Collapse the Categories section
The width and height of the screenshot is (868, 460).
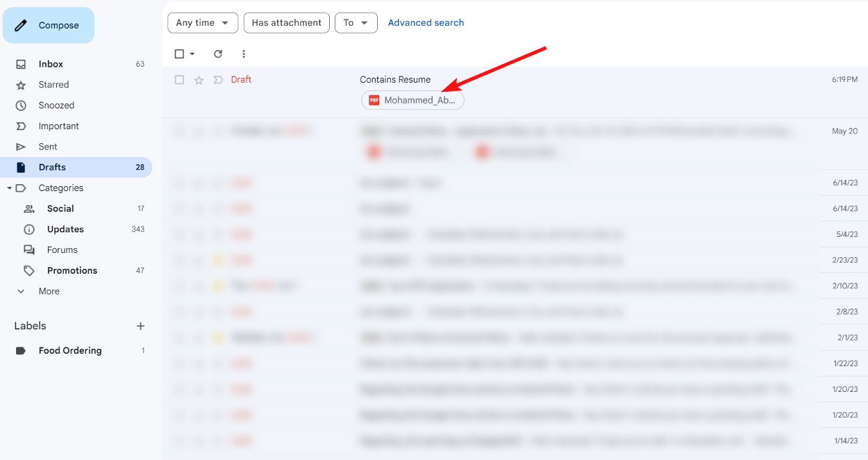click(10, 188)
